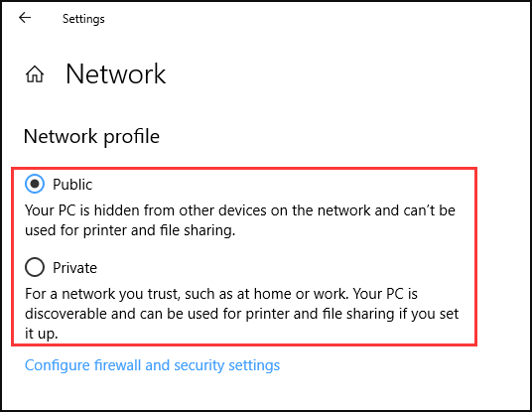The image size is (532, 412).
Task: Click the 'it up.' final description line
Action: tap(42, 334)
